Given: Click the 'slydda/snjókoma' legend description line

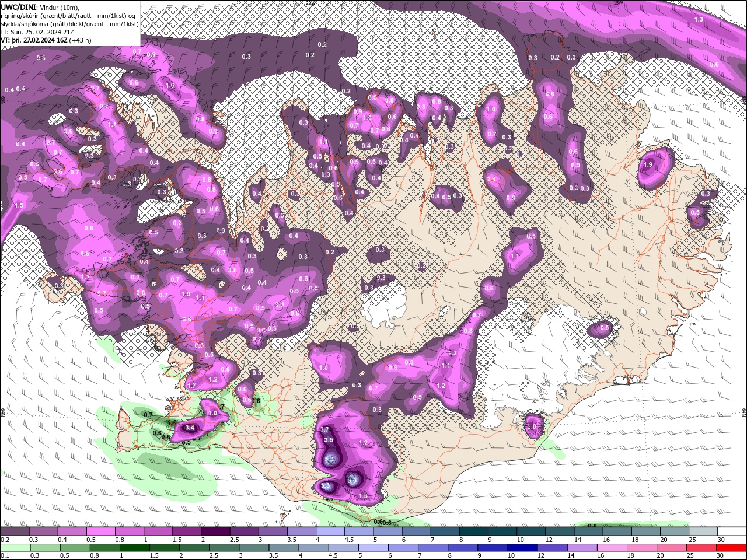Looking at the screenshot, I should 69,24.
